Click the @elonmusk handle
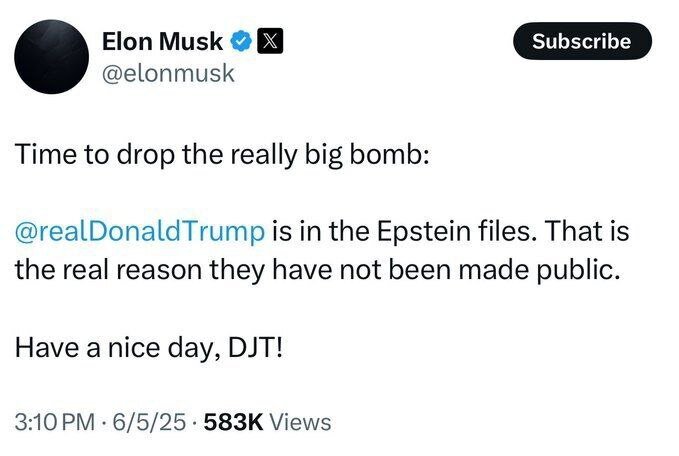 tap(168, 72)
